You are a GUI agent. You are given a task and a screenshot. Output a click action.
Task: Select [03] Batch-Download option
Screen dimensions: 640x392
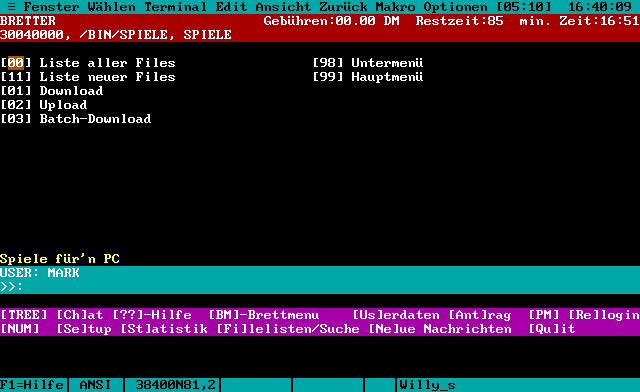(76, 119)
